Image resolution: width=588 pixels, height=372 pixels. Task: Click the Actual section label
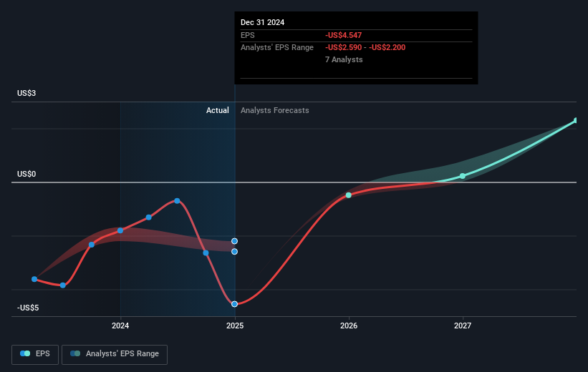pos(218,110)
